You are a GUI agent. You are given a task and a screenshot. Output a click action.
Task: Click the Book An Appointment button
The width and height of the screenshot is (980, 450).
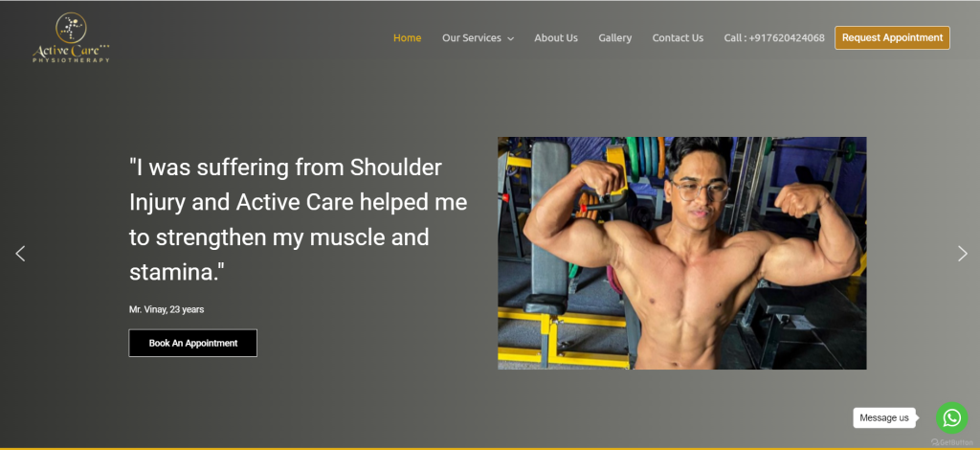click(193, 343)
